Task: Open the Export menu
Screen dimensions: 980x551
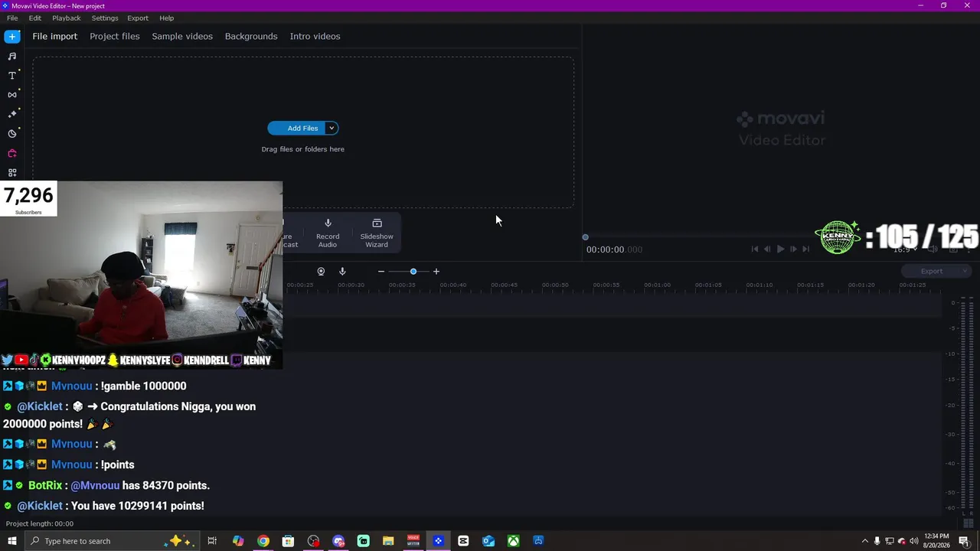Action: pos(138,18)
